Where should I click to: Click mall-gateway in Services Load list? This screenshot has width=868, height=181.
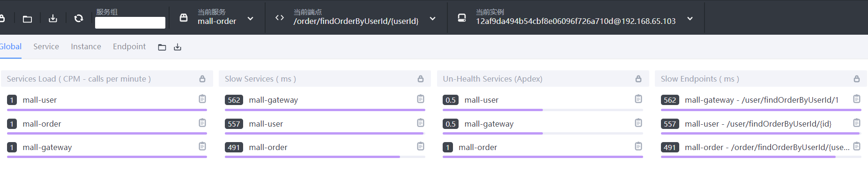click(47, 147)
